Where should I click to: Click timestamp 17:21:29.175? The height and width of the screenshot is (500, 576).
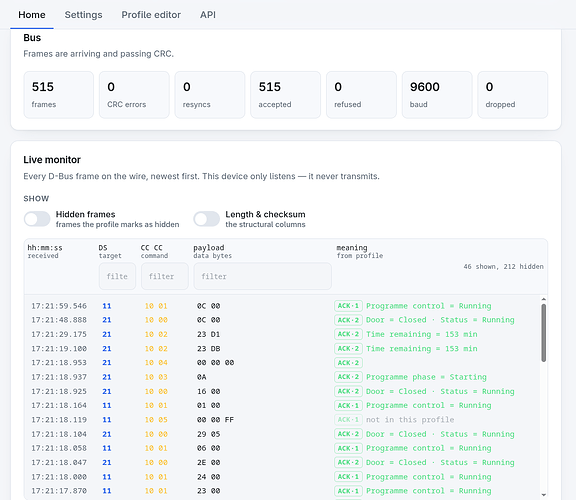pyautogui.click(x=59, y=334)
